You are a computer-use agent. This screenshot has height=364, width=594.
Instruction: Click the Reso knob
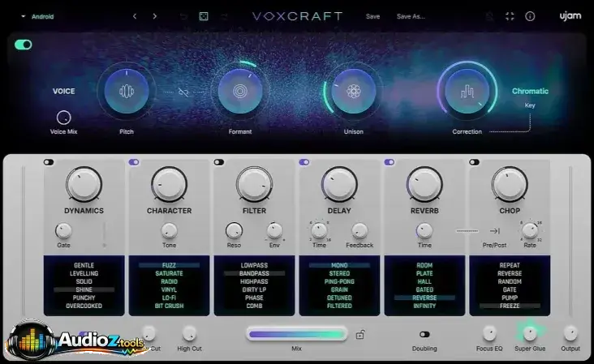234,231
